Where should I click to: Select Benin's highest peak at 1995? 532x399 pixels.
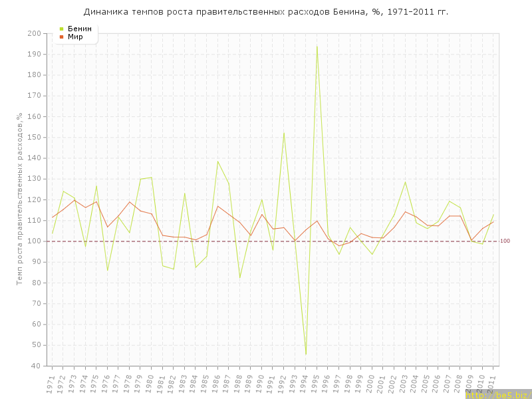[317, 46]
